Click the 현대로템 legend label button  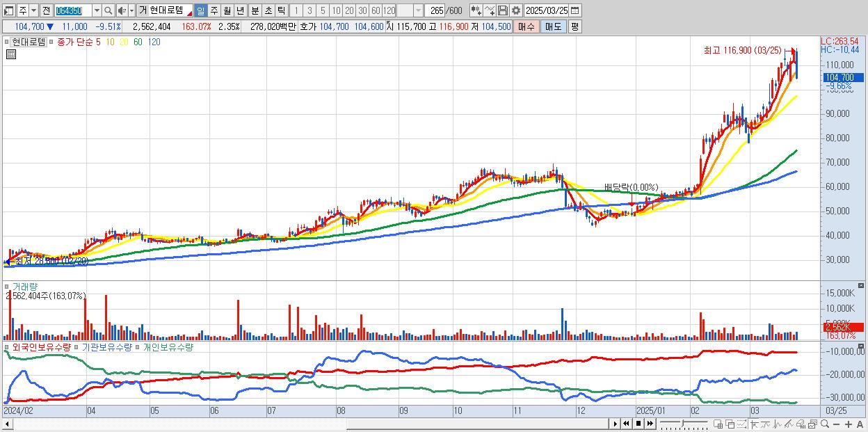pos(29,42)
